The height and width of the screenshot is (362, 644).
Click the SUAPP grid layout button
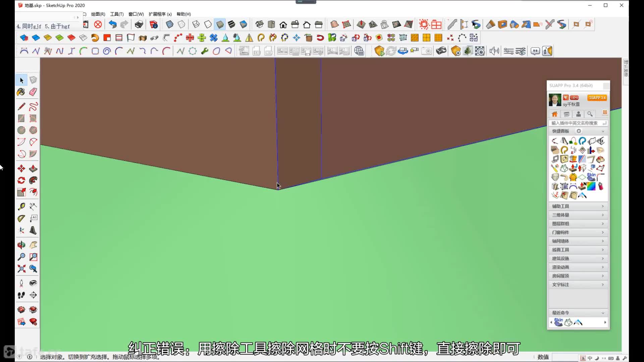(605, 113)
